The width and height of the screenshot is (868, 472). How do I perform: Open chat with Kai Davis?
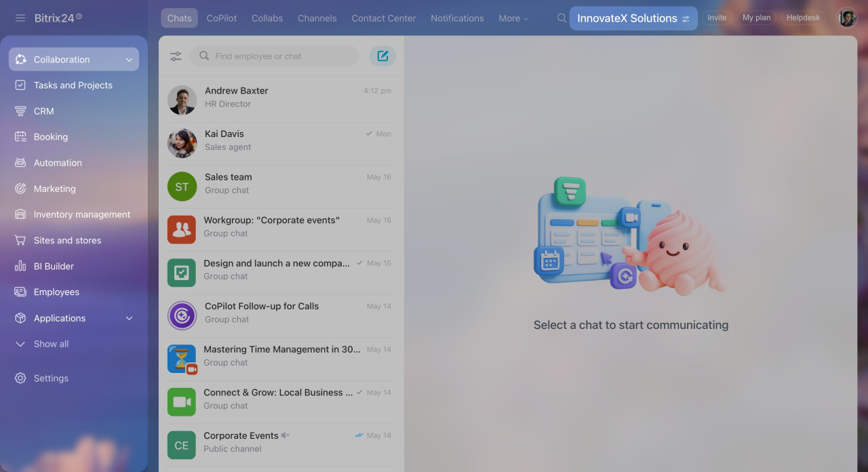[x=281, y=143]
